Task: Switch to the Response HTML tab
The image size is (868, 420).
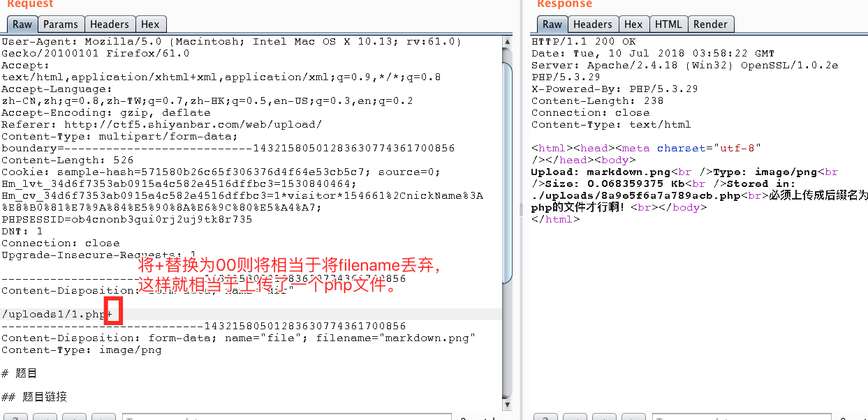Action: coord(668,24)
